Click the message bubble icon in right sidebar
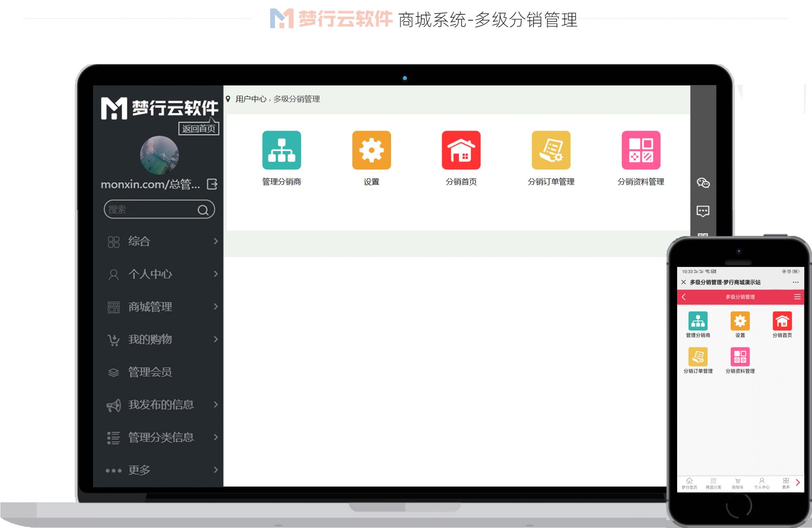This screenshot has height=528, width=812. (x=703, y=211)
